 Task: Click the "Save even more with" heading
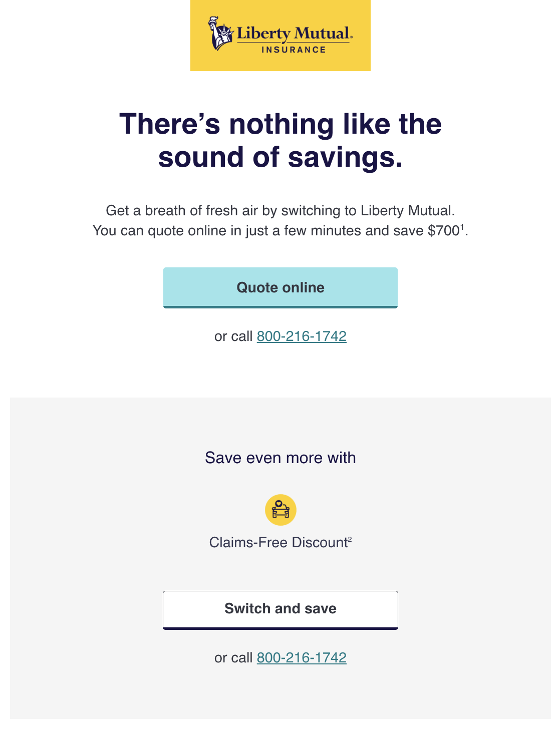281,458
